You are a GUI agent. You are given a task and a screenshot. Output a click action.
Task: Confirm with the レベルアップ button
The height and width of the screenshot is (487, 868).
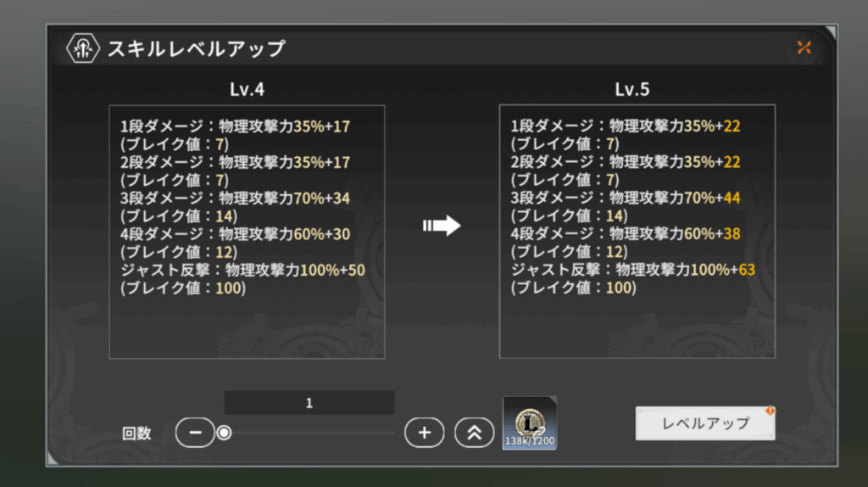[x=705, y=424]
